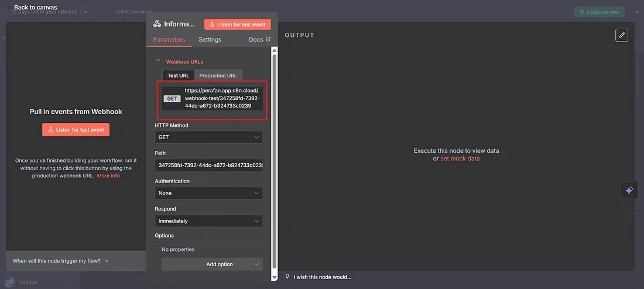Click the 'Pull in events from Webhook' heading
The image size is (644, 289).
(x=76, y=111)
